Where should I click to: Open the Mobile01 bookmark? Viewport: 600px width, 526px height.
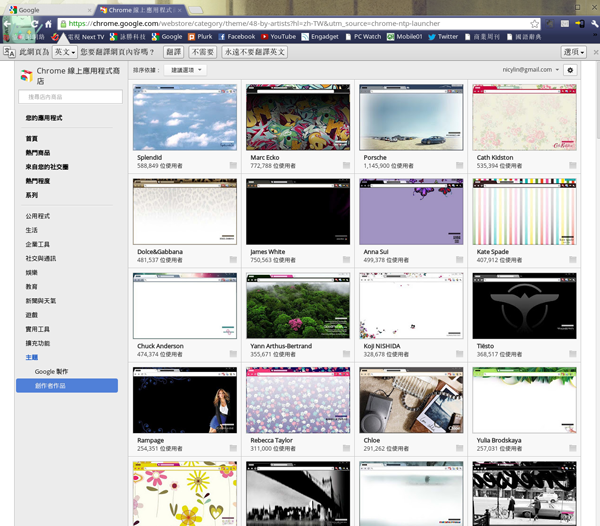click(405, 37)
